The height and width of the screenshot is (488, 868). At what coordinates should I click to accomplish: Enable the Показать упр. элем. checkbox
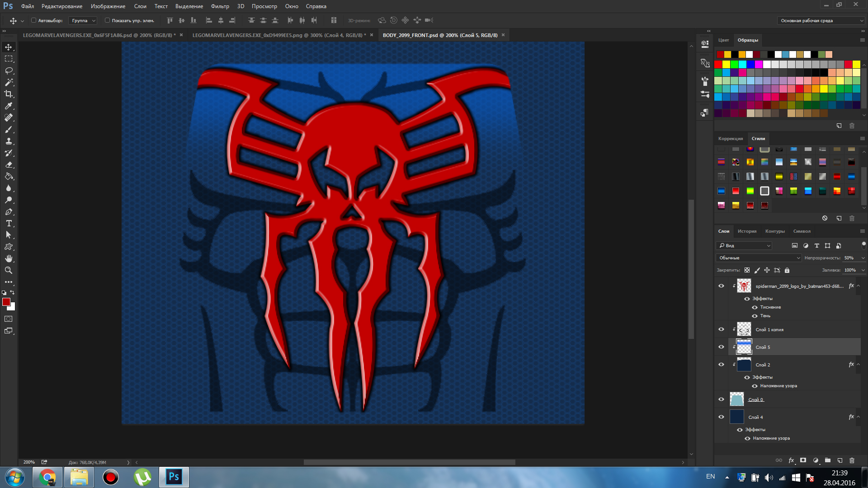tap(107, 20)
